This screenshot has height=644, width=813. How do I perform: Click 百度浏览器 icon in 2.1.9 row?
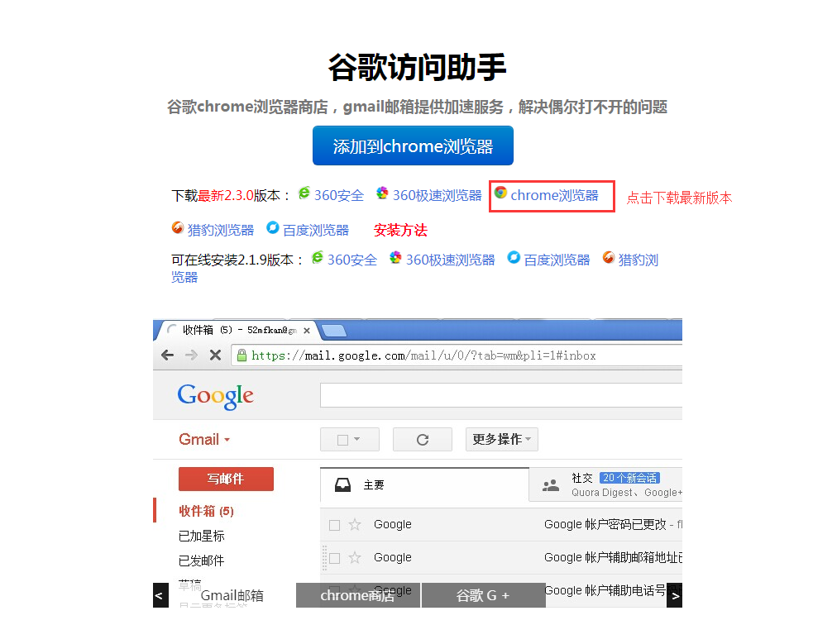pos(514,257)
